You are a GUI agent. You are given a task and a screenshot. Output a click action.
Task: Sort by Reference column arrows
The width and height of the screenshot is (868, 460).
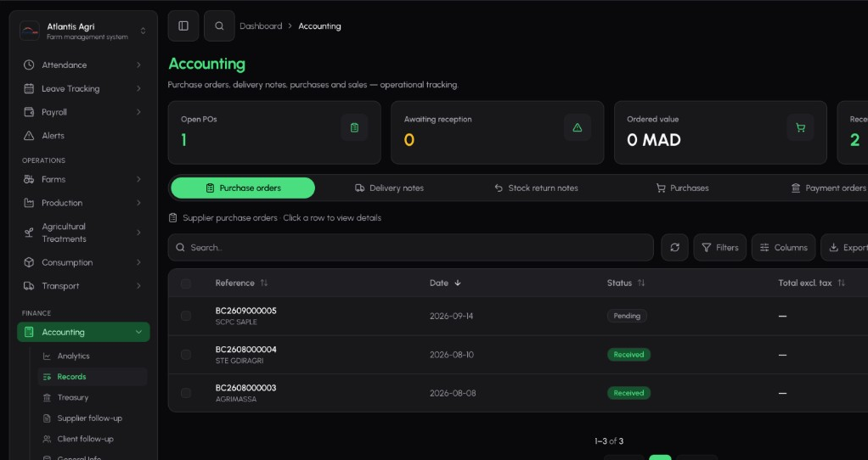click(264, 283)
